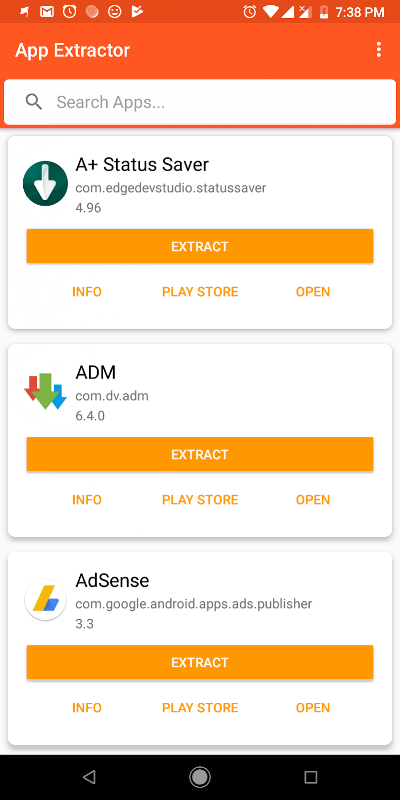Show INFO for A+ Status Saver
The height and width of the screenshot is (800, 400).
pos(87,292)
